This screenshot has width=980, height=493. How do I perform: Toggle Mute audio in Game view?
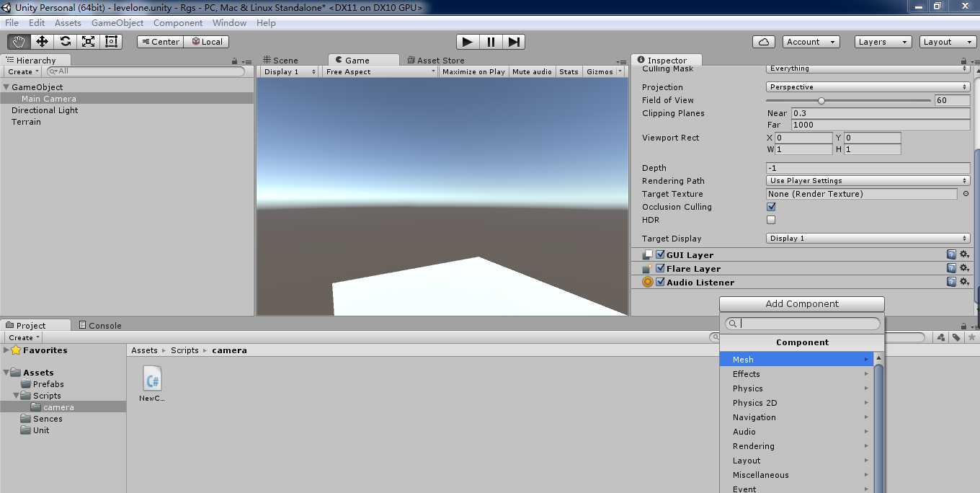click(x=532, y=71)
